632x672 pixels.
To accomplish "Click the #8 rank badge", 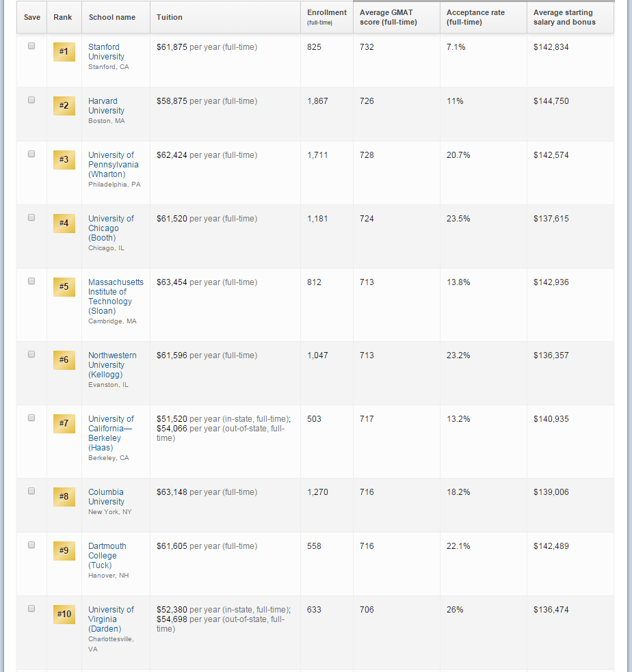I will [x=64, y=497].
